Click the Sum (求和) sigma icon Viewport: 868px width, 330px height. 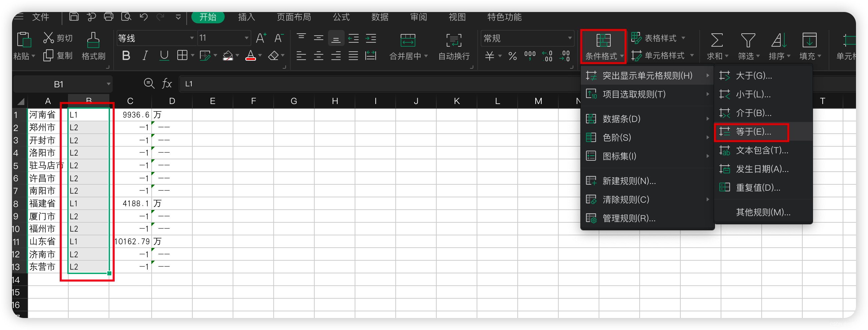716,40
